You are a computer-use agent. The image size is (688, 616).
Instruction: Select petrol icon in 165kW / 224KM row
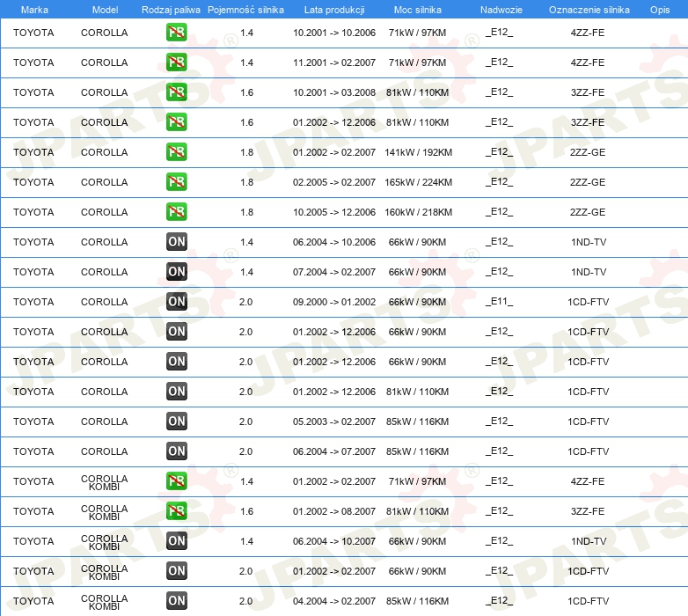pos(176,182)
